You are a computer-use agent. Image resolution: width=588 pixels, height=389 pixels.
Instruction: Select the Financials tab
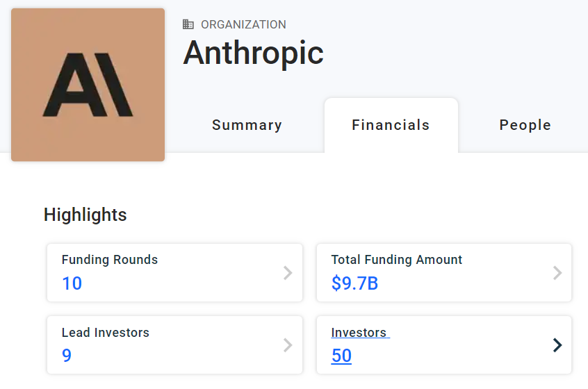[391, 125]
